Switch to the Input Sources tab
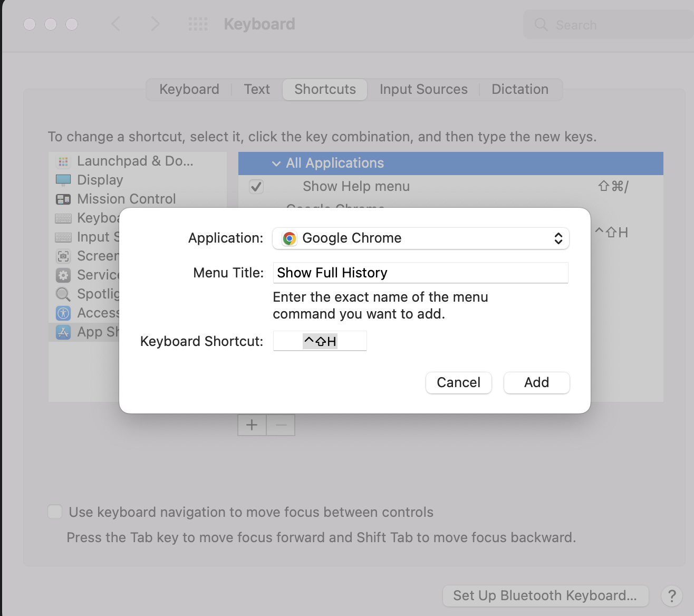Image resolution: width=694 pixels, height=616 pixels. coord(423,89)
